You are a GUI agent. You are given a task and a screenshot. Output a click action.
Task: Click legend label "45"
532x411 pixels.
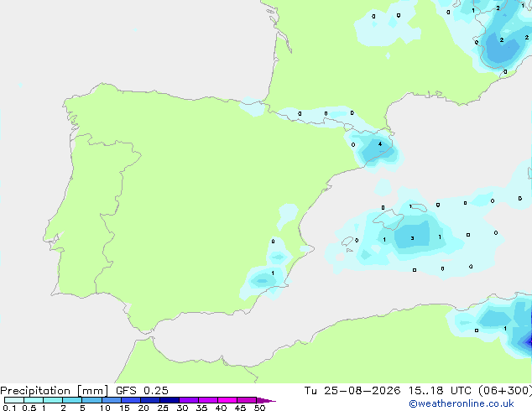pos(240,408)
